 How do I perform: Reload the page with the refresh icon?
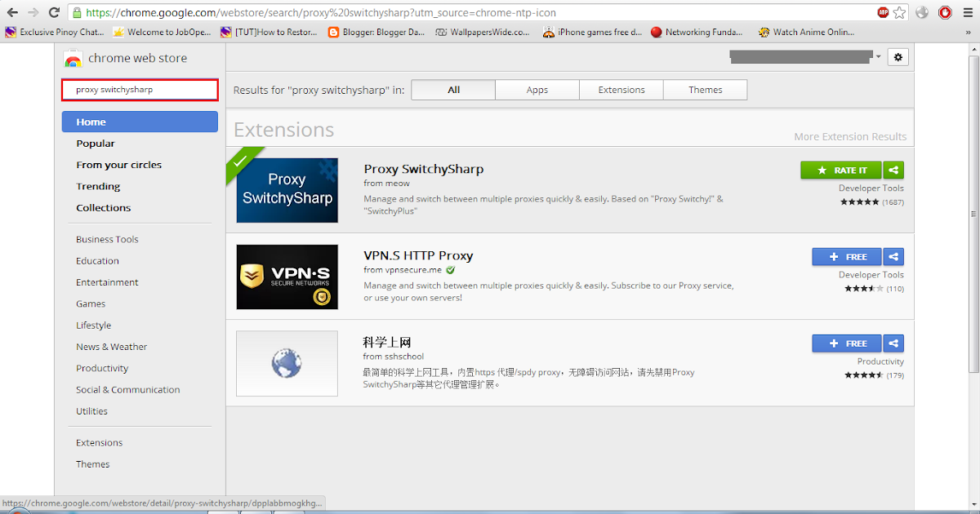coord(54,12)
